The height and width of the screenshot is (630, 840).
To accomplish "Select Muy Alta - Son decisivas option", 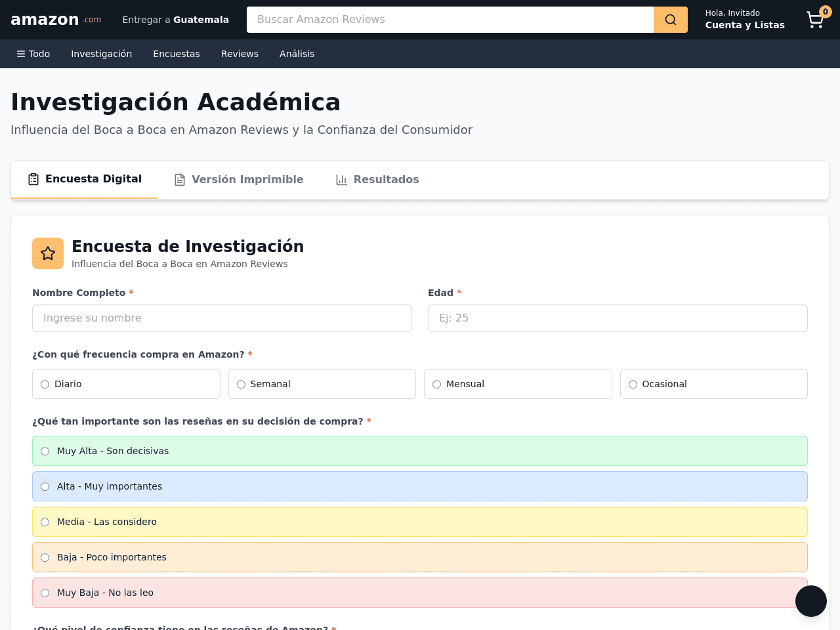I will [x=420, y=451].
